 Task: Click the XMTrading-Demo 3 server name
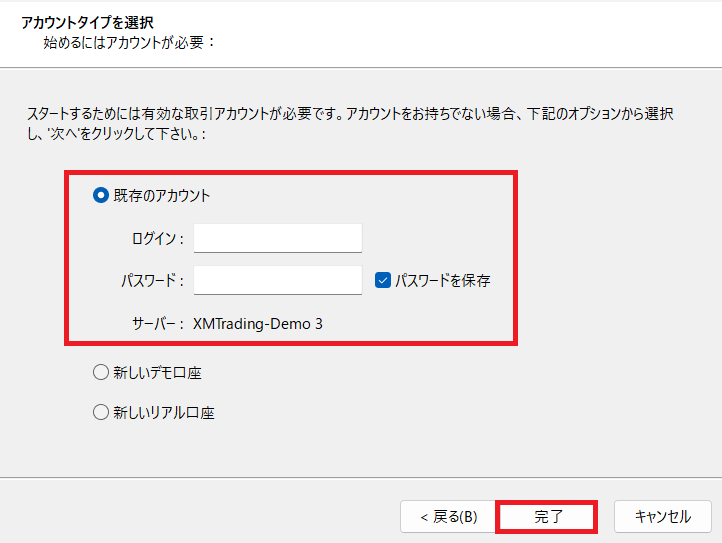[x=258, y=323]
